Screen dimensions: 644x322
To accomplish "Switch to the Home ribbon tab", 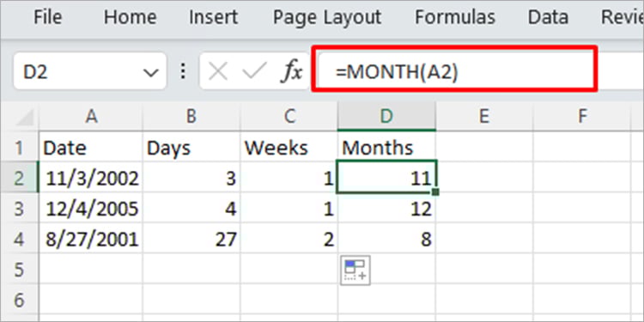I will (x=130, y=17).
